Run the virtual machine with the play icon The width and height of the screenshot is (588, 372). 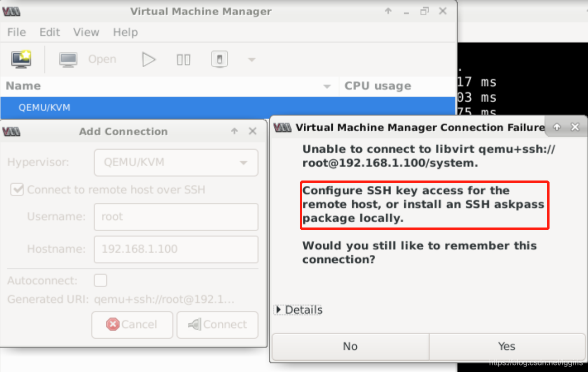pos(148,59)
